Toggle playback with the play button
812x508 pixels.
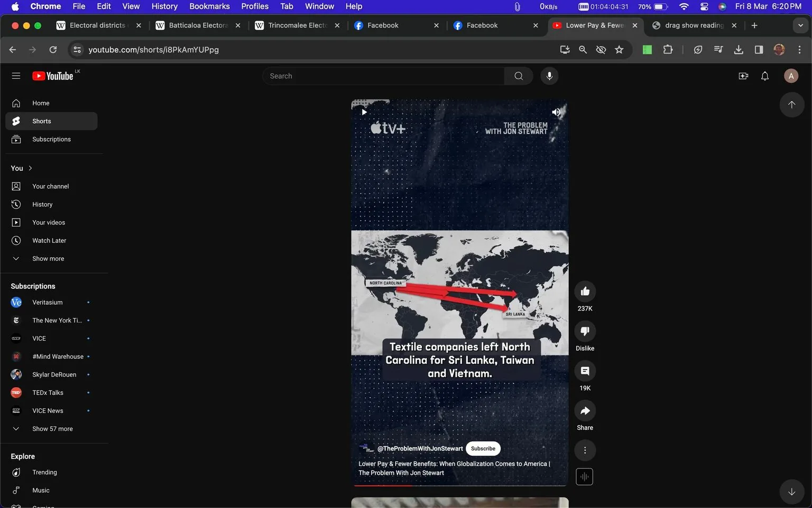364,112
